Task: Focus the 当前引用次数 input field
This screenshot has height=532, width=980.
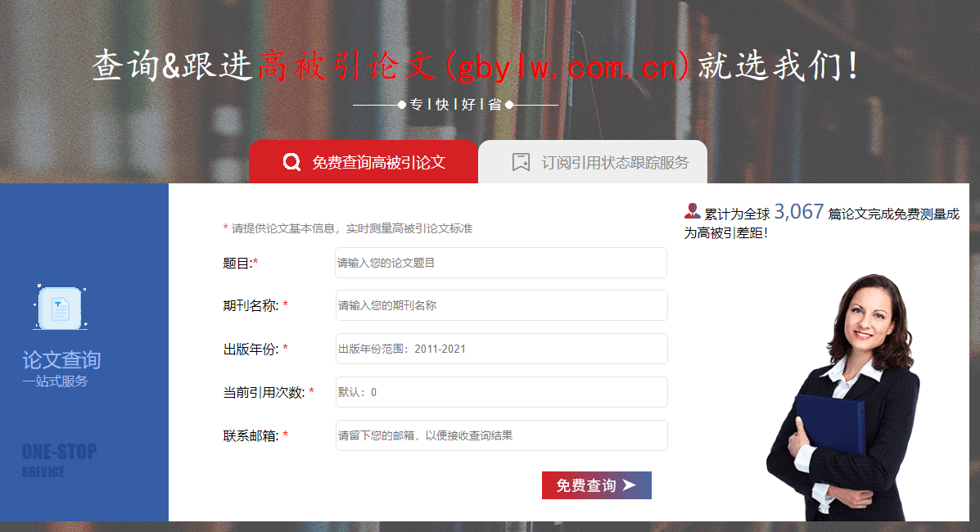Action: tap(501, 392)
